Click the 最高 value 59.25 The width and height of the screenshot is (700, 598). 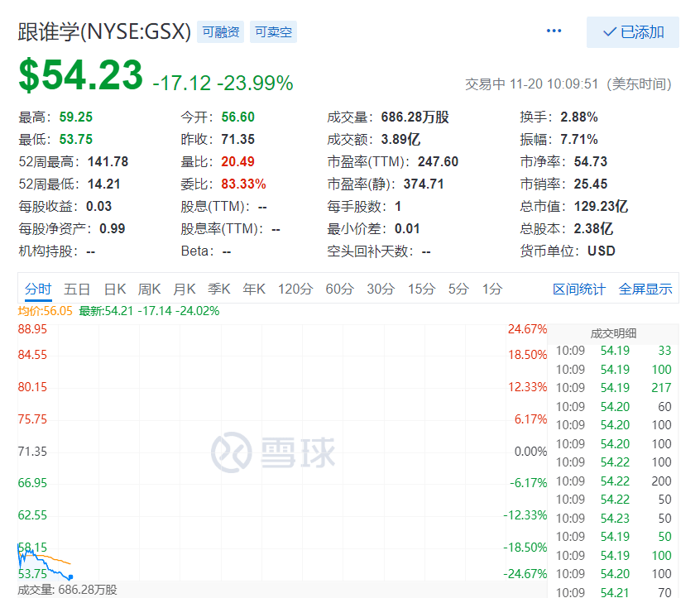76,117
